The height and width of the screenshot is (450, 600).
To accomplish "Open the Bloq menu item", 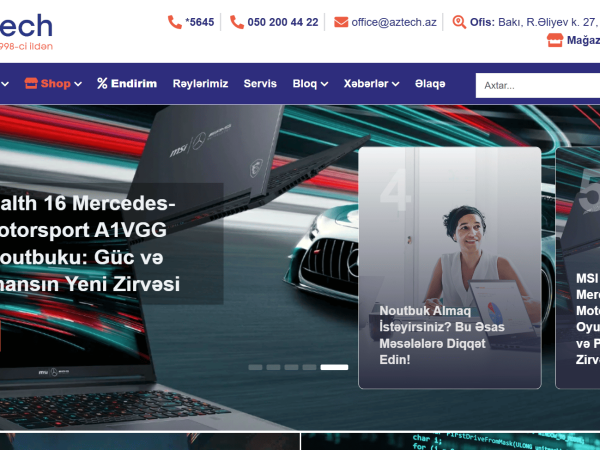I will (x=305, y=83).
